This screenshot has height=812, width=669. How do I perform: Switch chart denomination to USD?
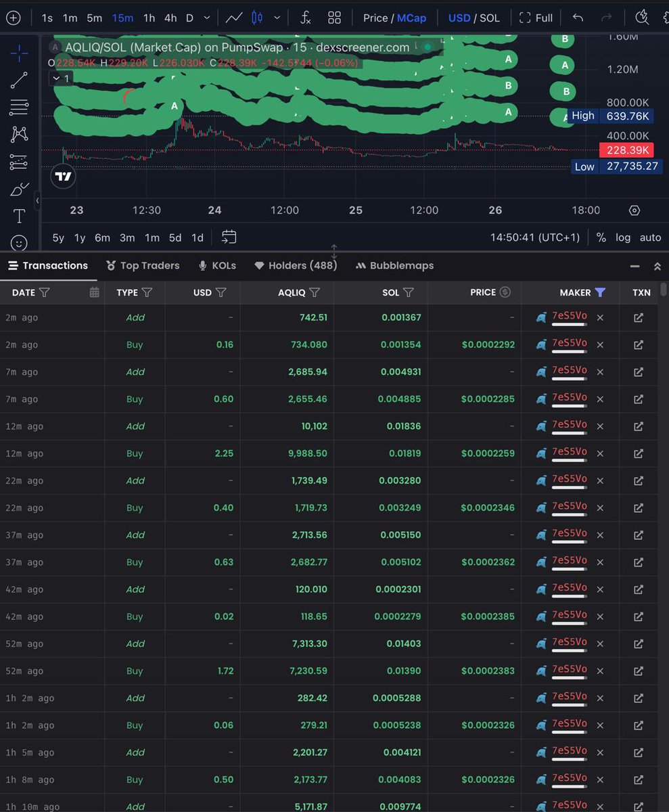coord(459,18)
